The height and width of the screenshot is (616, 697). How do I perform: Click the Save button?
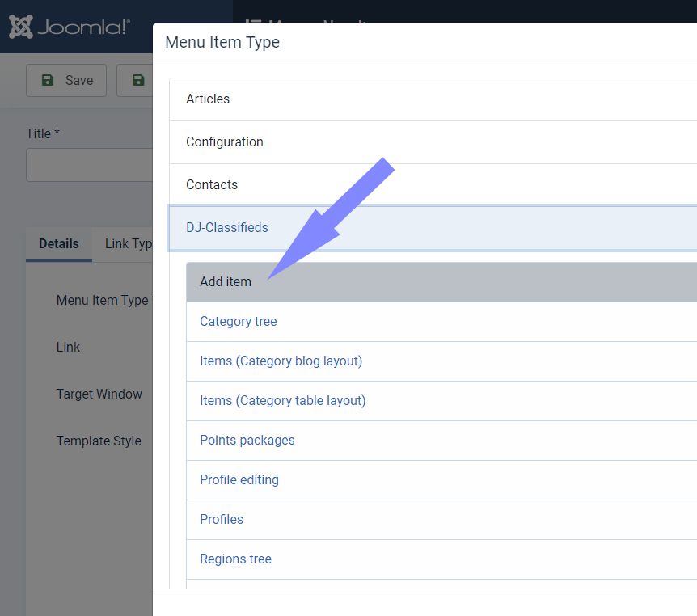click(66, 81)
